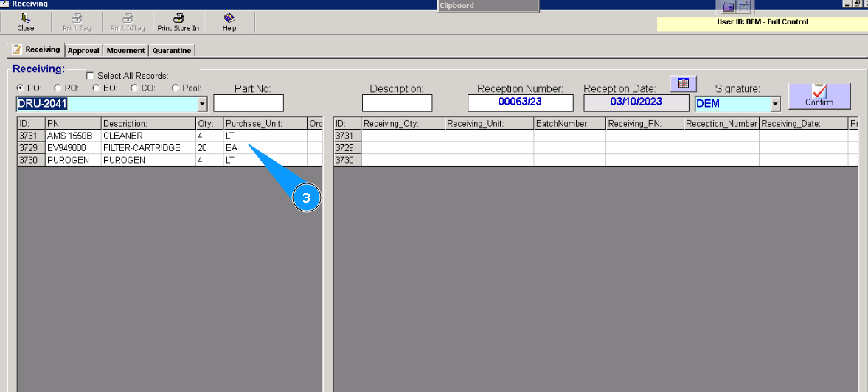868x392 pixels.
Task: Click the Description filter input field
Action: (x=397, y=103)
